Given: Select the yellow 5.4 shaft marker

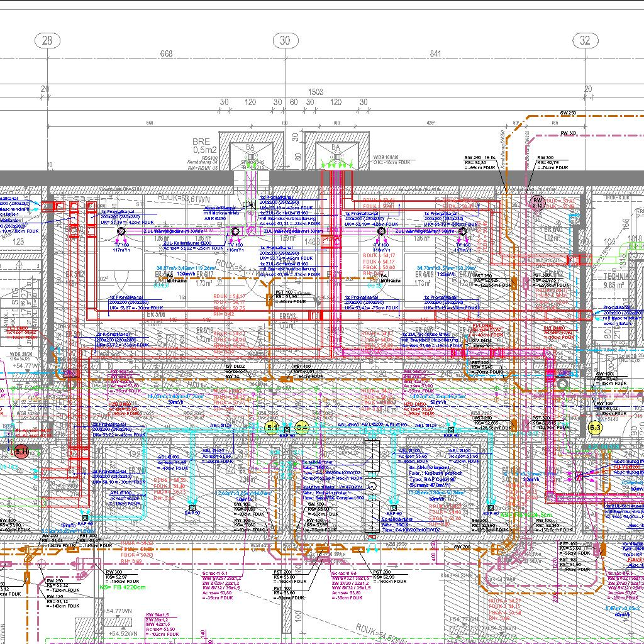Looking at the screenshot, I should 301,428.
